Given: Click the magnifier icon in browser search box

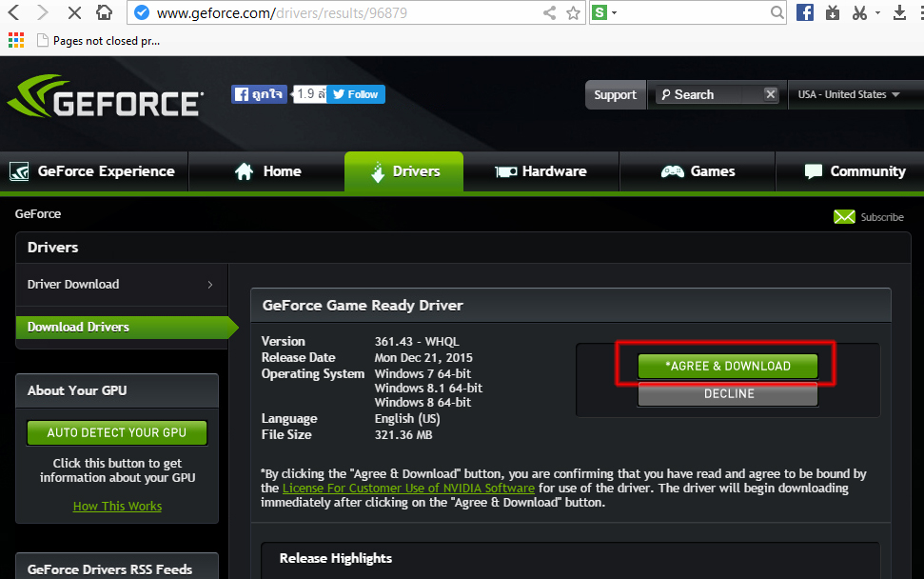Looking at the screenshot, I should tap(777, 12).
